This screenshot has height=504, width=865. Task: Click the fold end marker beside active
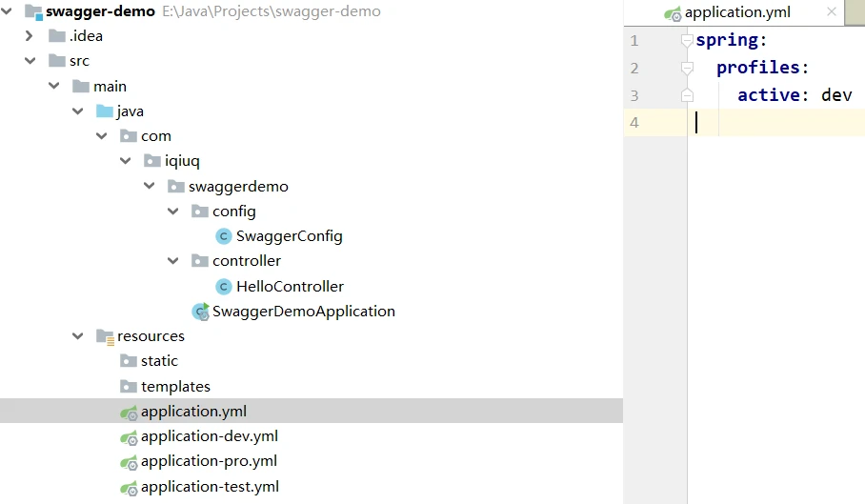pyautogui.click(x=687, y=95)
